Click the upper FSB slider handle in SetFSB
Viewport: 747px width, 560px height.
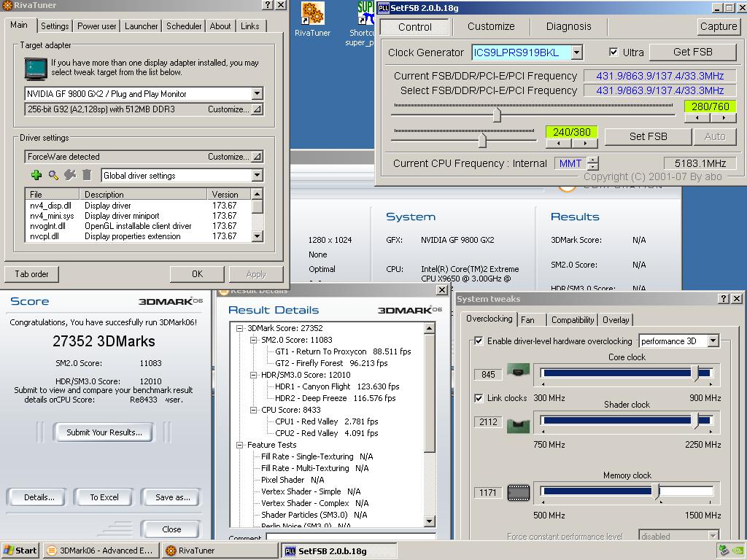(x=497, y=114)
